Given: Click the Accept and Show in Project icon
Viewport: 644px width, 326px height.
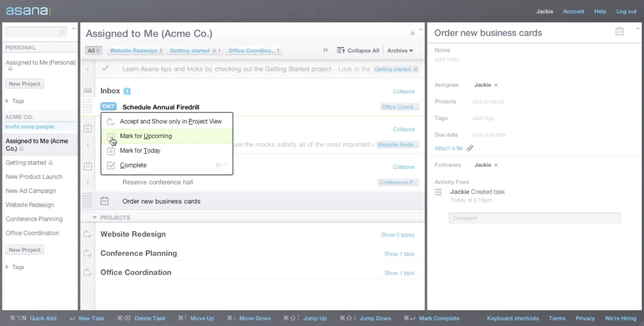Looking at the screenshot, I should [x=111, y=121].
